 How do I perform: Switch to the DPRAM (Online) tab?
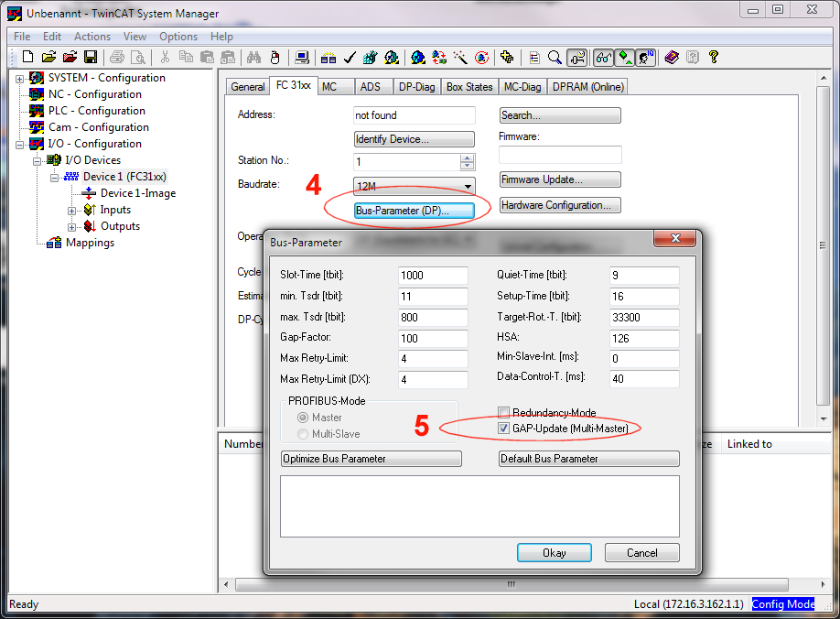588,87
